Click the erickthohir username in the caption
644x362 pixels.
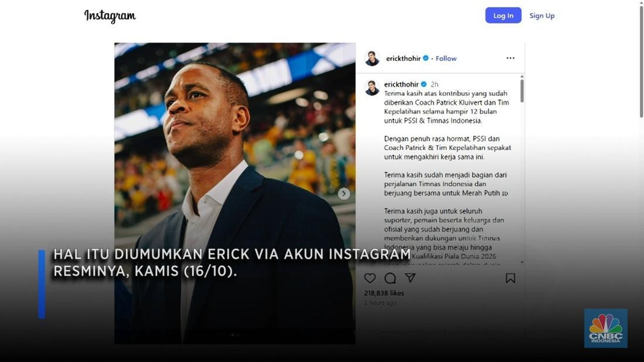[401, 84]
